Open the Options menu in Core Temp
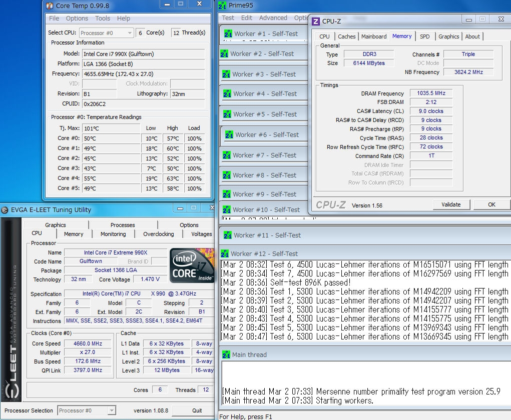This screenshot has height=420, width=511. pos(77,18)
